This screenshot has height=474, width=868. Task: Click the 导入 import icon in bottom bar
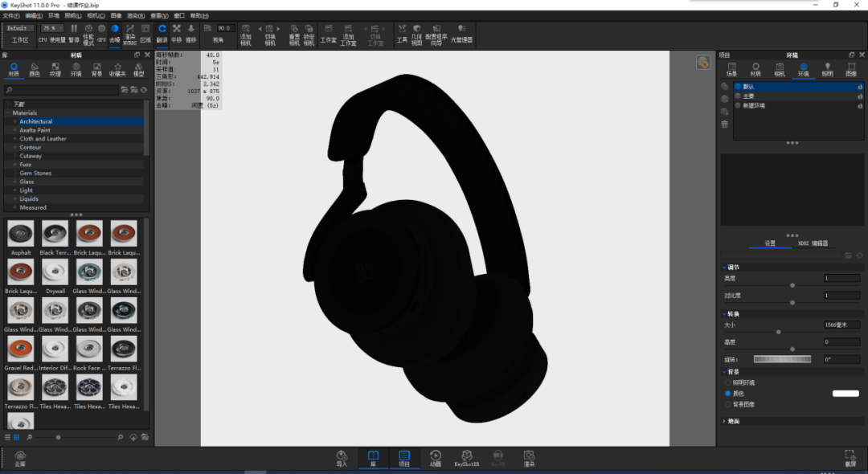point(342,458)
